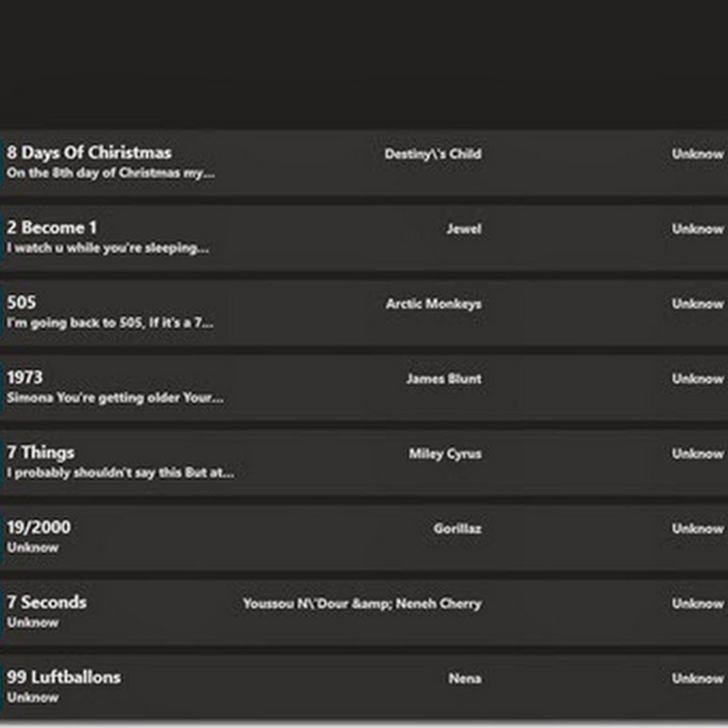
Task: Select artist 'Nena'
Action: [465, 679]
